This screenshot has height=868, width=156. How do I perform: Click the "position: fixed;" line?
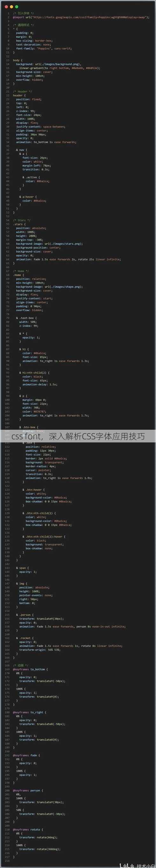pyautogui.click(x=29, y=99)
